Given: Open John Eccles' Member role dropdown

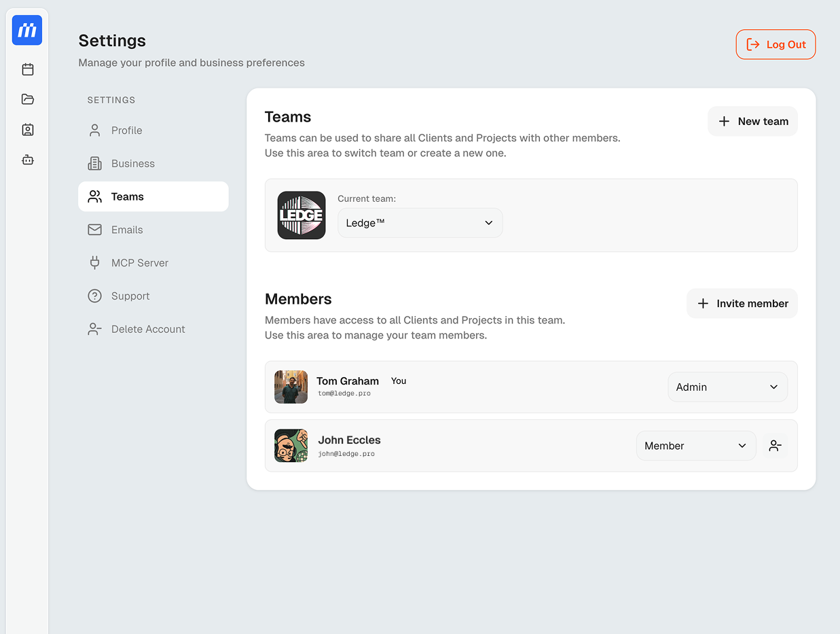Looking at the screenshot, I should pos(695,446).
